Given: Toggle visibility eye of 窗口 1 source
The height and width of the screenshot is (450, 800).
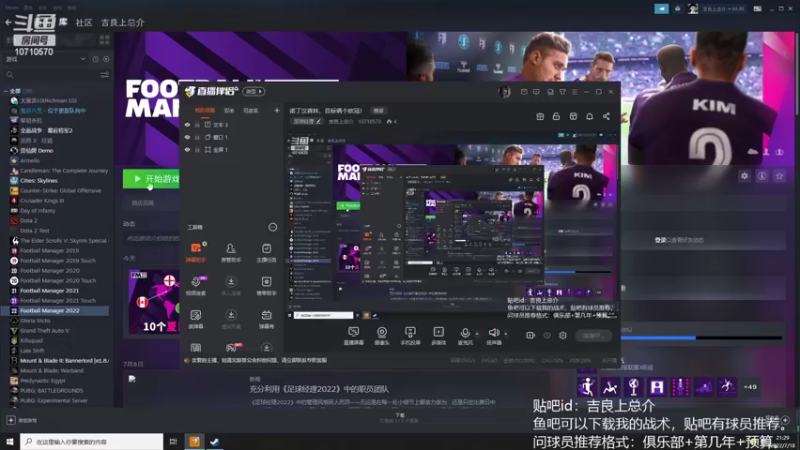Looking at the screenshot, I should pyautogui.click(x=187, y=137).
